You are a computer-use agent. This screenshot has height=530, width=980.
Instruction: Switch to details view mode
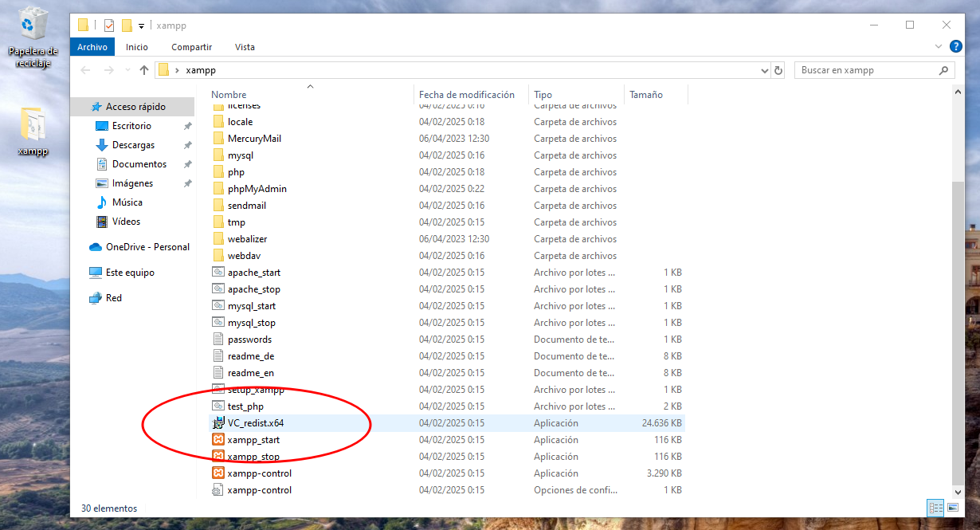point(935,508)
